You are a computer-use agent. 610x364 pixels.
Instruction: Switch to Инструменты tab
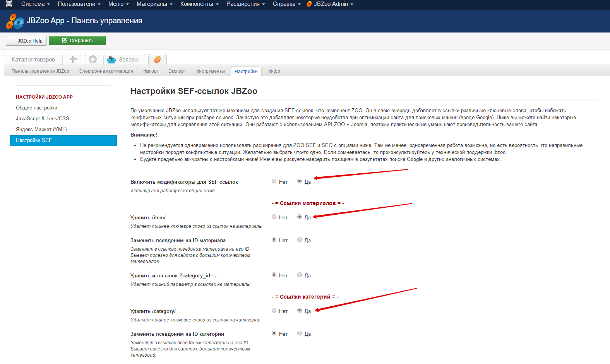coord(210,71)
